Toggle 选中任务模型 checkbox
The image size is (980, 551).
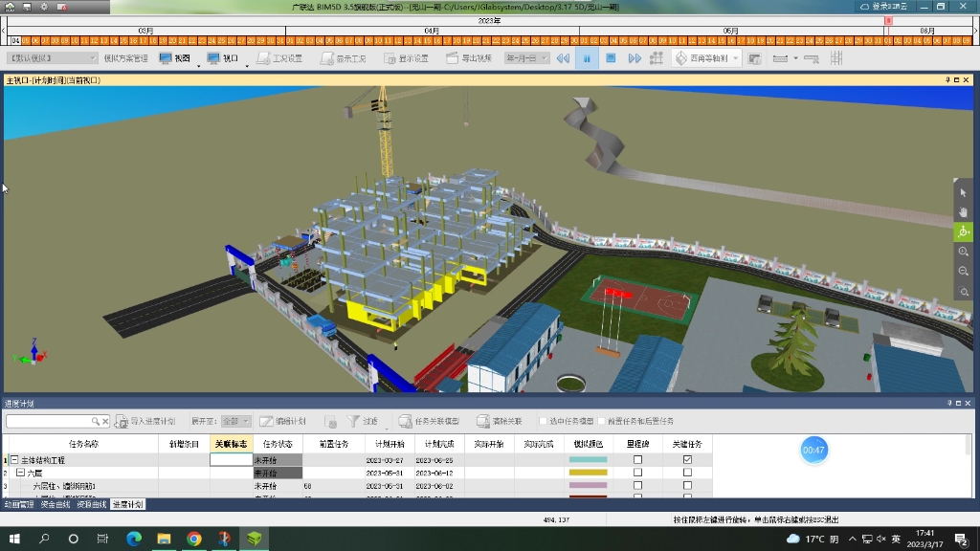pos(544,421)
